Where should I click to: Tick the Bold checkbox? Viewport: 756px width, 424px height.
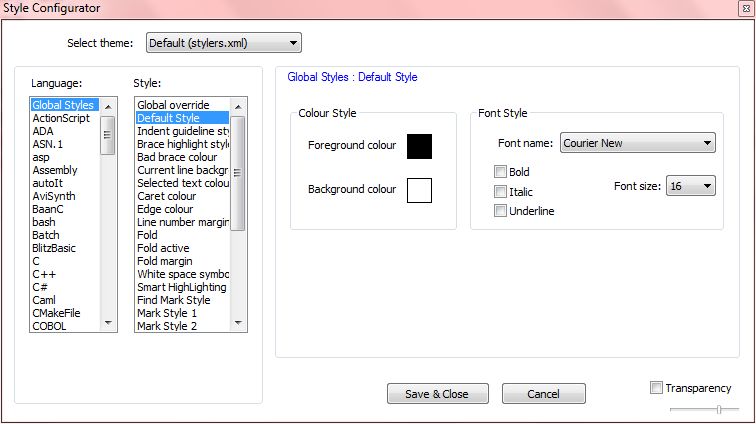coord(501,172)
